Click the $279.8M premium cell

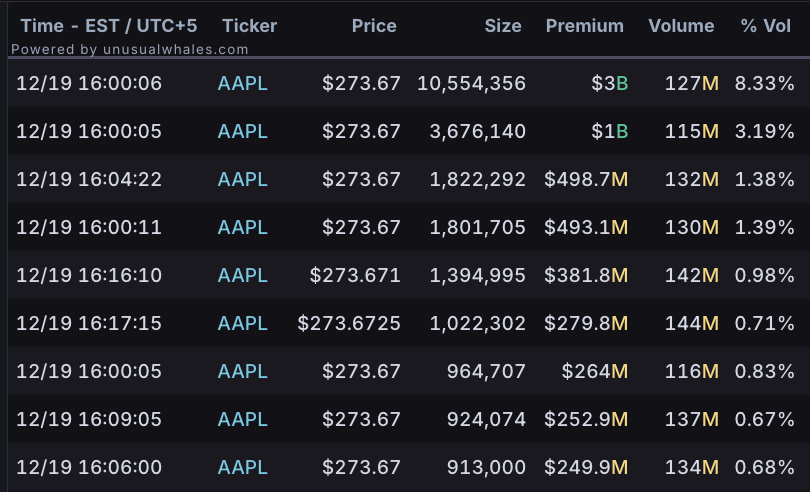586,324
